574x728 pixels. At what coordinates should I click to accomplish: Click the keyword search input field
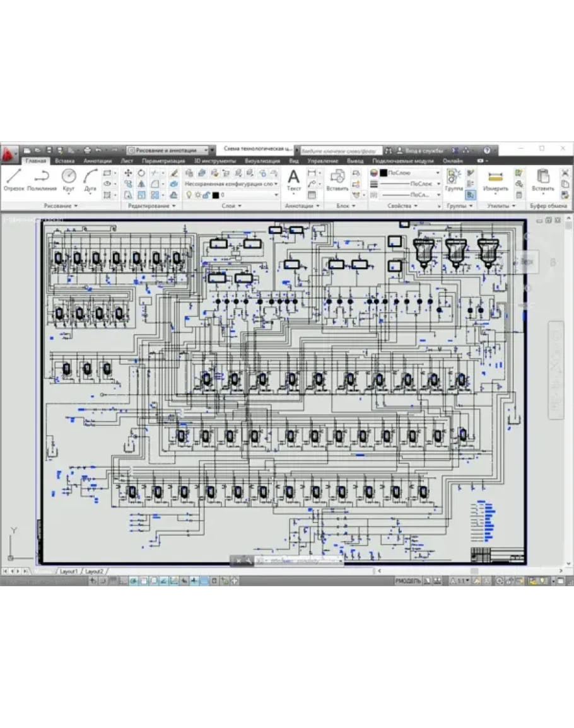(339, 151)
